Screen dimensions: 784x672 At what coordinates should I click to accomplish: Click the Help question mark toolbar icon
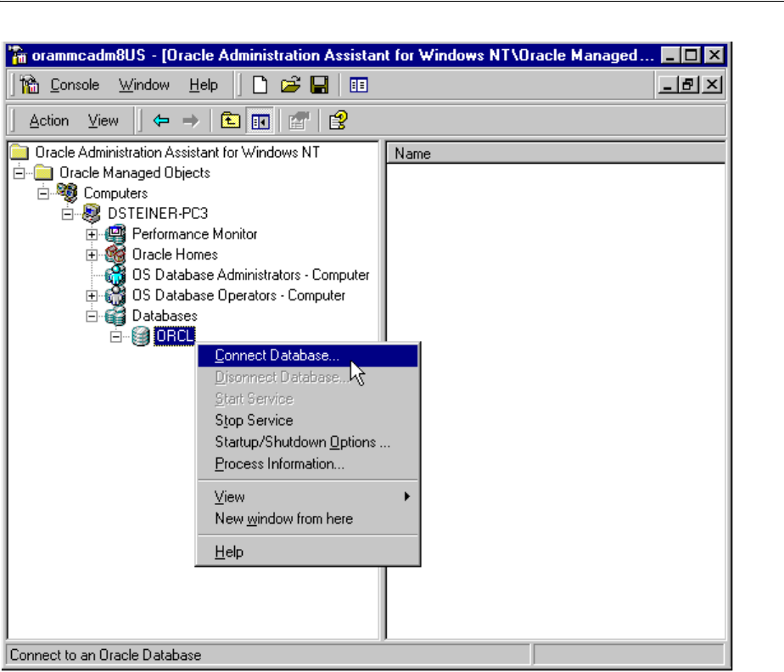pos(338,120)
